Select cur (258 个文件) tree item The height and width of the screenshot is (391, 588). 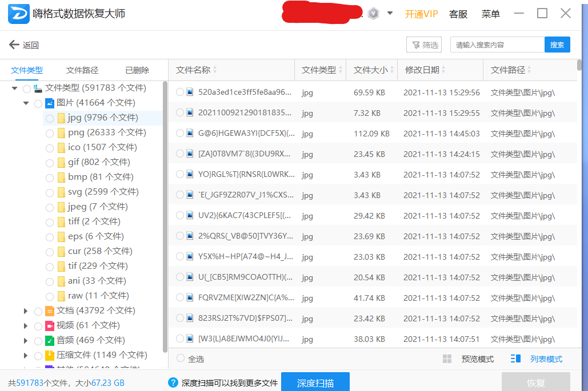[x=100, y=251]
